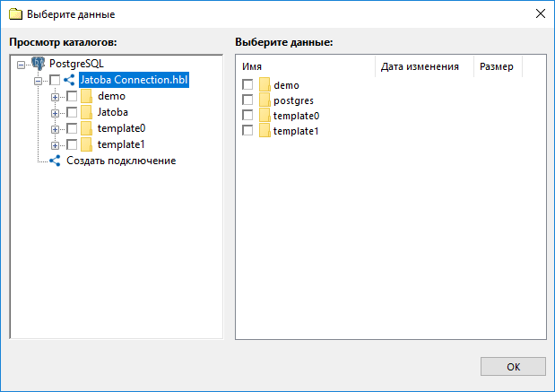Select the demo name in the right list
The width and height of the screenshot is (555, 392).
(x=286, y=85)
